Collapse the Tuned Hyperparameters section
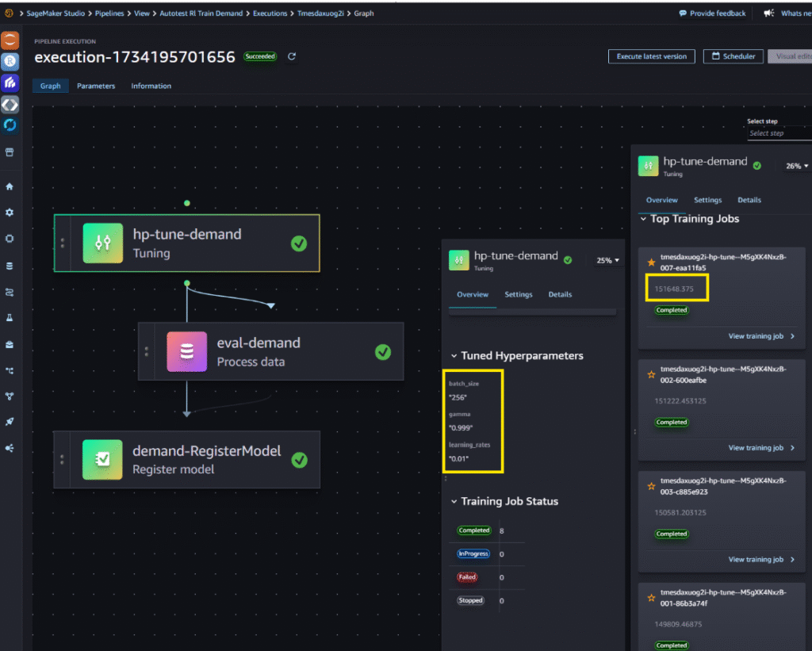The image size is (812, 651). (454, 356)
